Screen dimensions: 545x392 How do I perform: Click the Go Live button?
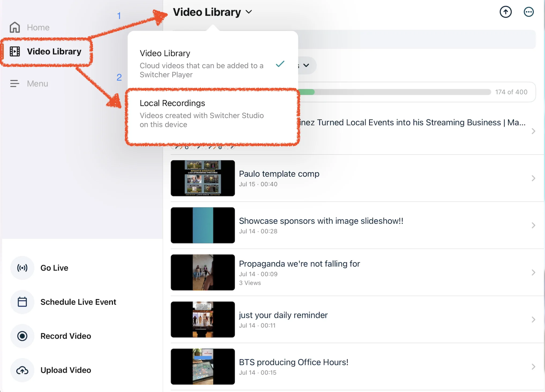[39, 268]
